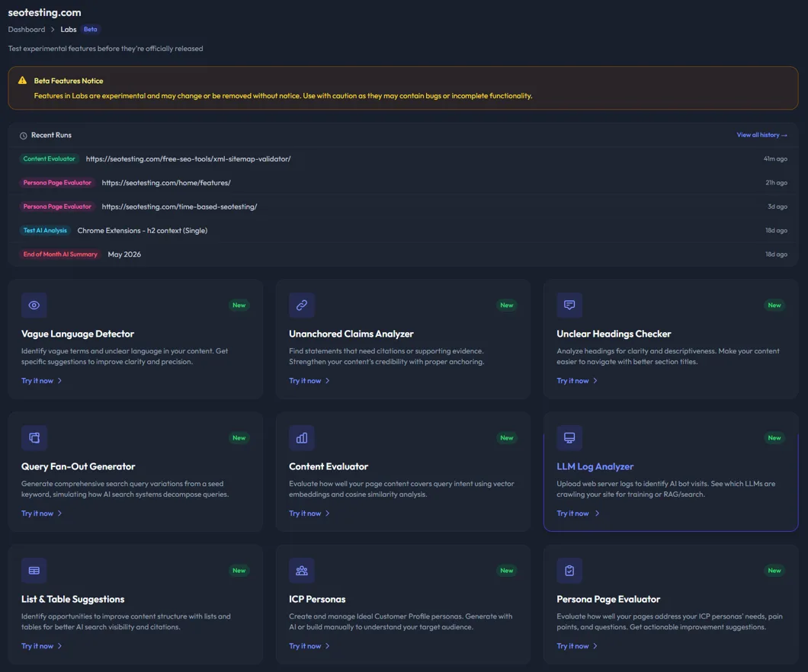This screenshot has height=672, width=808.
Task: Try Unanchored Claims Analyzer now
Action: 309,380
